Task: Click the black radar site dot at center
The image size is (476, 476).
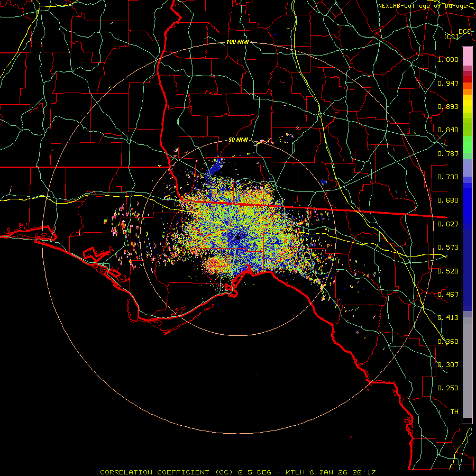Action: click(239, 237)
